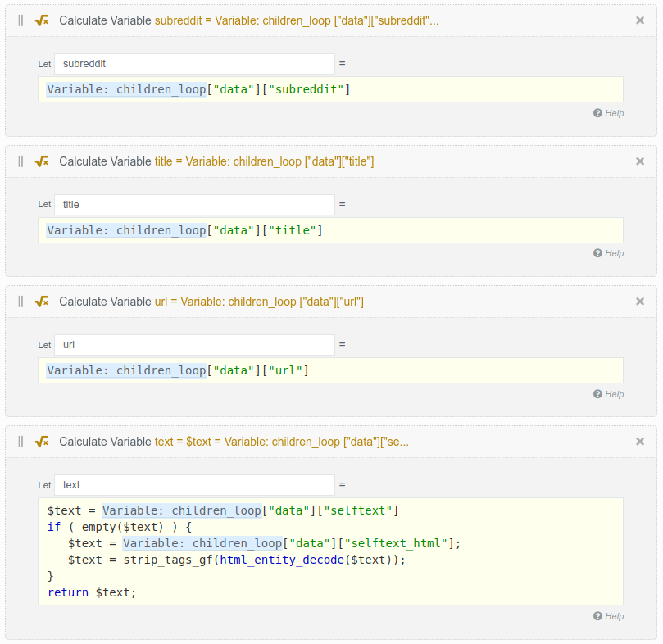This screenshot has width=663, height=644.
Task: Remove the url Calculate Variable step
Action: click(640, 302)
